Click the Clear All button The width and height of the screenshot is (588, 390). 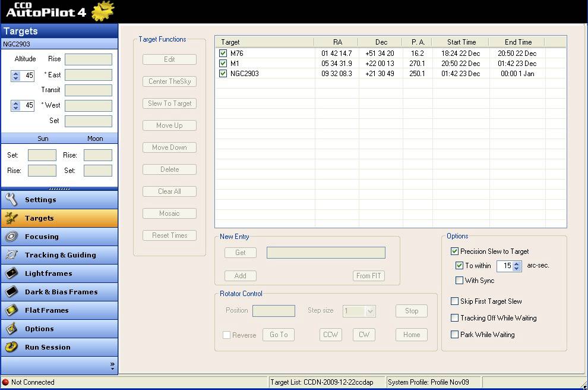(169, 191)
